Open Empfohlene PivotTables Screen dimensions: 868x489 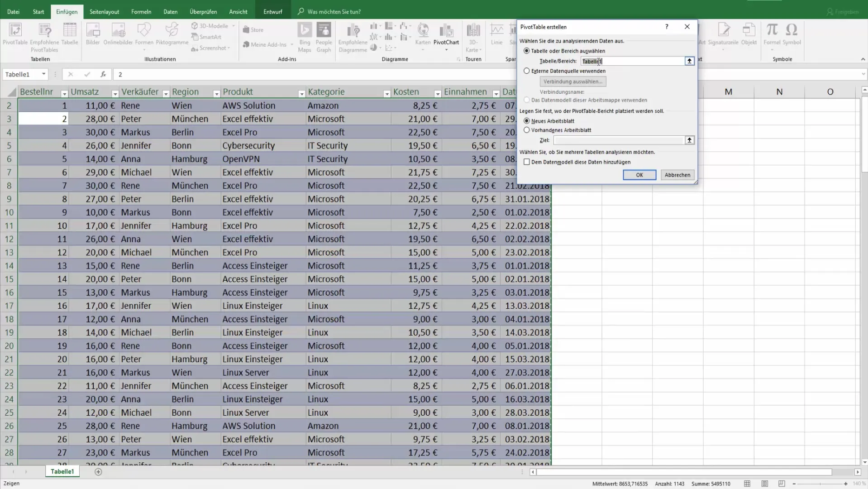[44, 37]
